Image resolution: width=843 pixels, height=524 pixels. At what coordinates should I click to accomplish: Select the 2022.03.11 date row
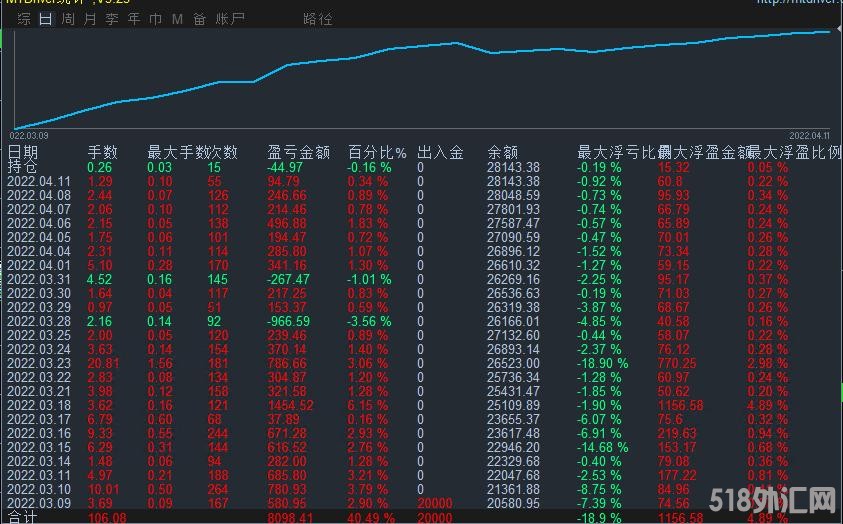[39, 475]
